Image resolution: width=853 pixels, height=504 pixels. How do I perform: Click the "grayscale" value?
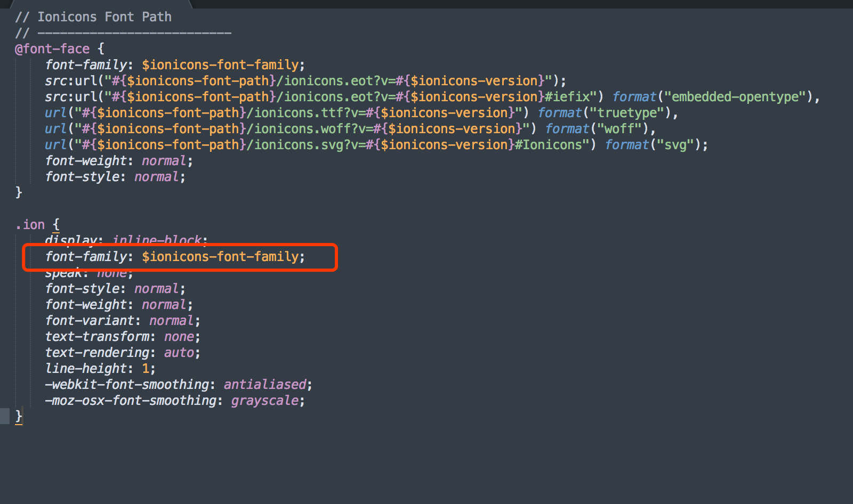coord(264,401)
